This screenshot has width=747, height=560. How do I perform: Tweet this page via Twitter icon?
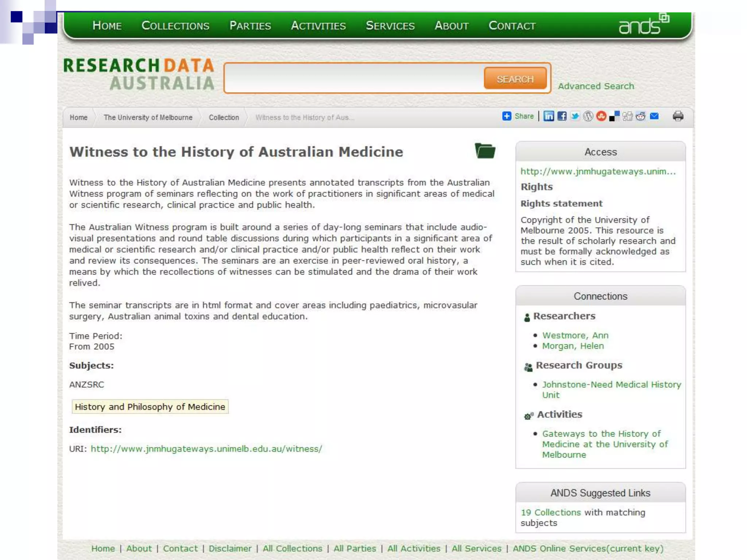[575, 116]
